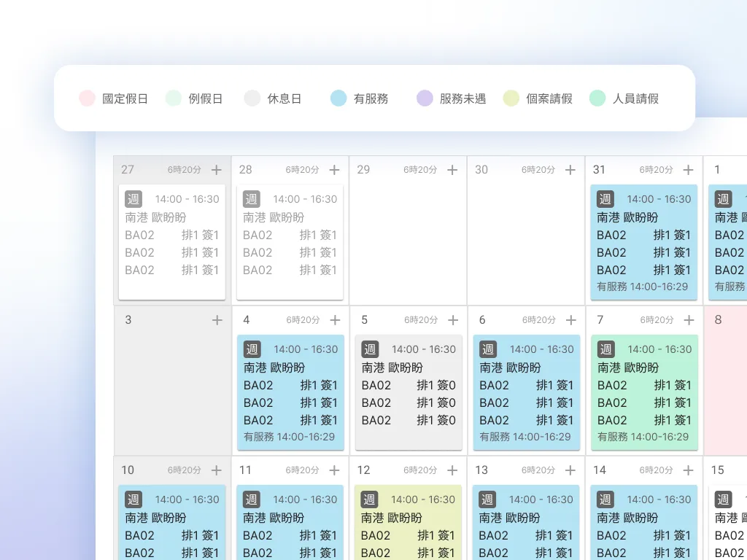The image size is (747, 560).
Task: Add a schedule on day 3
Action: pos(217,320)
